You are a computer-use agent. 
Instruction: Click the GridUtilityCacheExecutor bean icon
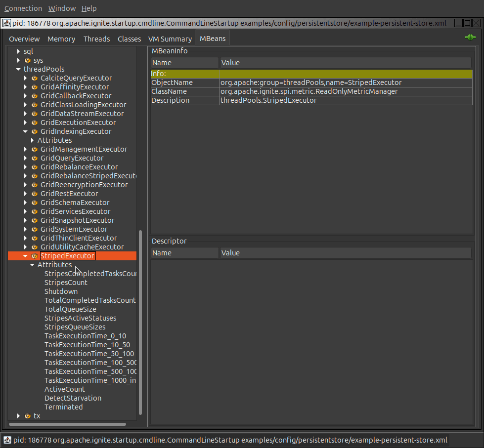click(35, 247)
